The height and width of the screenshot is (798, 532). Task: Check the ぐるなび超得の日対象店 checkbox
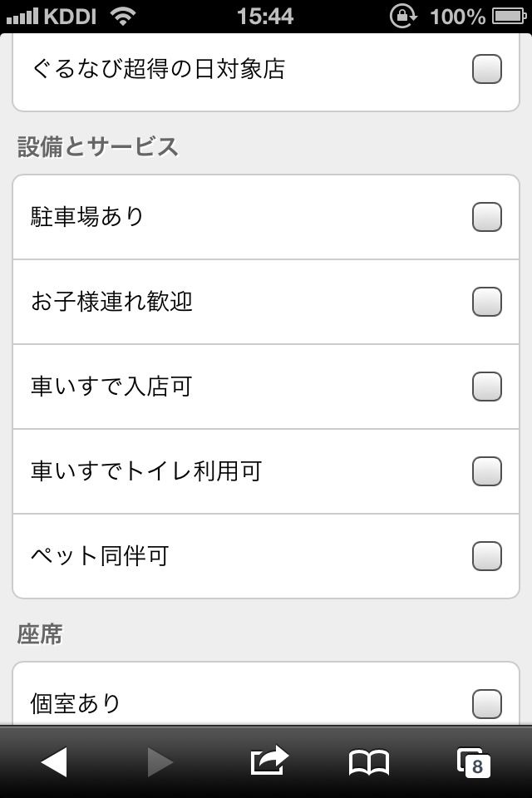click(x=487, y=69)
